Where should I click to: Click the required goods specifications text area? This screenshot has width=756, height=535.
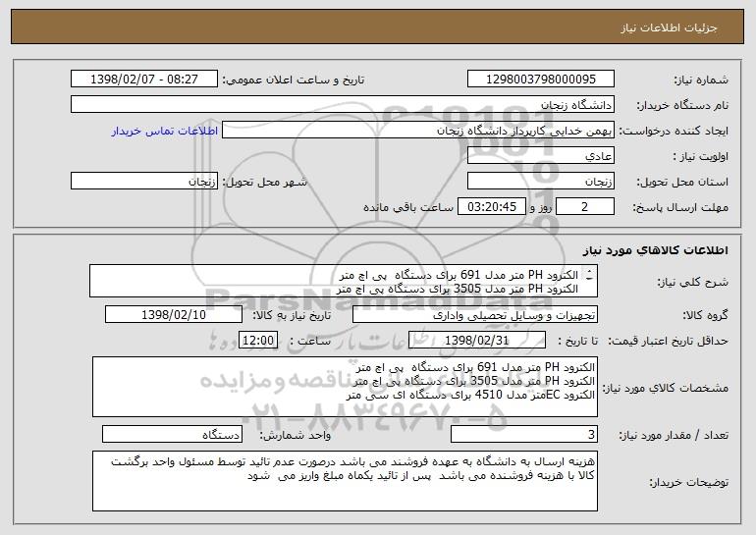point(345,387)
